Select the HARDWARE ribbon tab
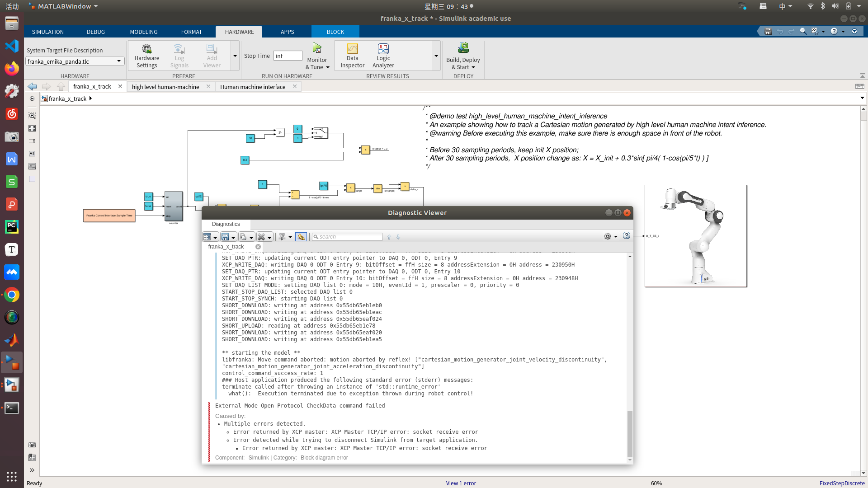 (239, 32)
